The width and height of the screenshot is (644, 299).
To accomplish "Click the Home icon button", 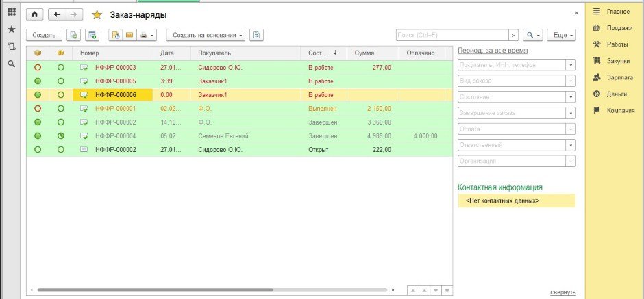I will (x=35, y=14).
